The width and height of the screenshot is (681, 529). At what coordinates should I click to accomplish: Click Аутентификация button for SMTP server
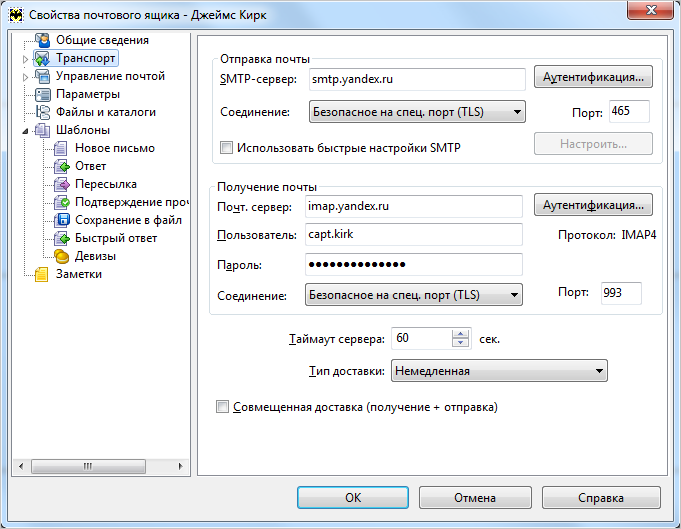point(593,77)
